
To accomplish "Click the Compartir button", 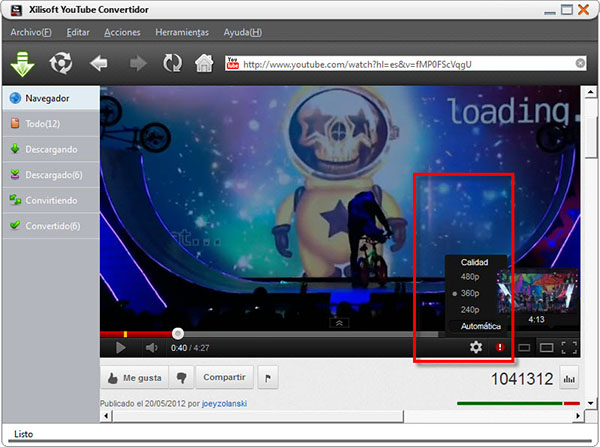I will 224,377.
